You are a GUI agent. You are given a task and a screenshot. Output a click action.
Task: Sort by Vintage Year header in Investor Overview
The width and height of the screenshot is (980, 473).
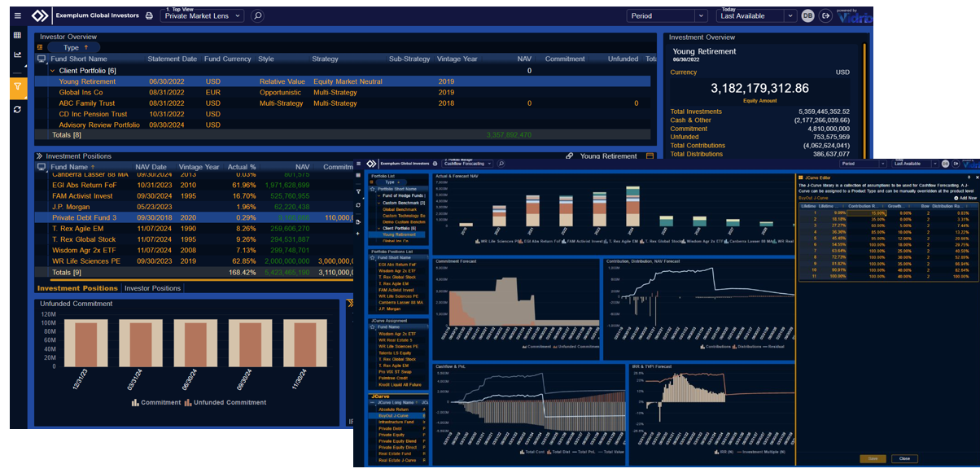(457, 59)
